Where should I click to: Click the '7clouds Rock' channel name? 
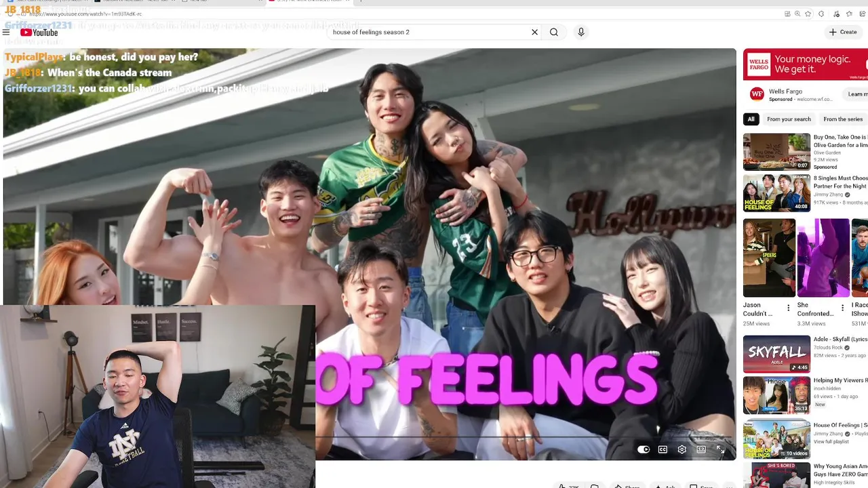click(x=829, y=348)
